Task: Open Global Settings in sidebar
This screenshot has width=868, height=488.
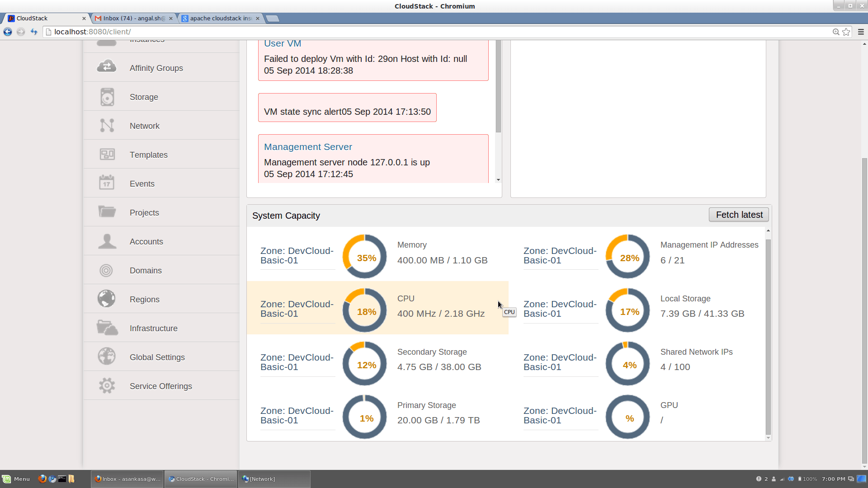Action: coord(161,357)
